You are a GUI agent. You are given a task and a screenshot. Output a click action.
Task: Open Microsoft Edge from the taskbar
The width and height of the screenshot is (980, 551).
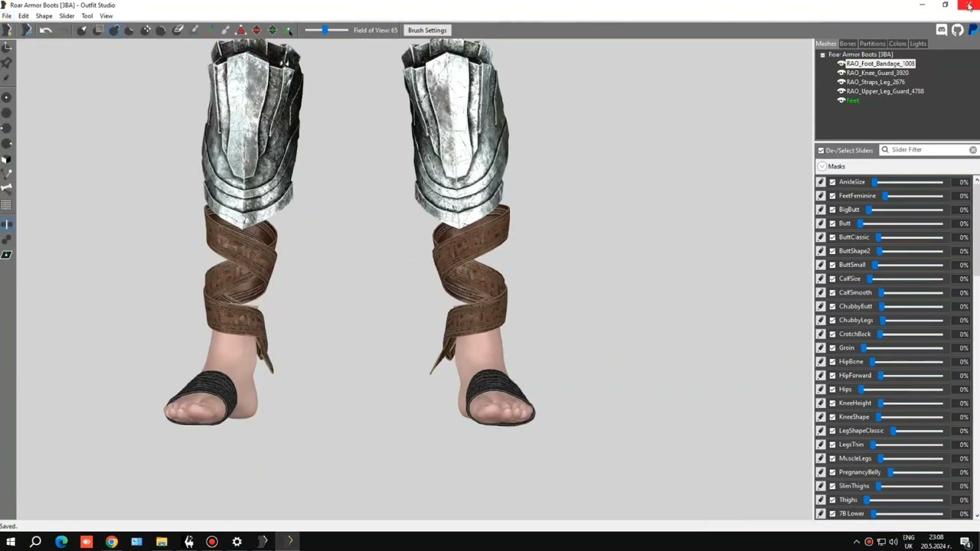61,543
